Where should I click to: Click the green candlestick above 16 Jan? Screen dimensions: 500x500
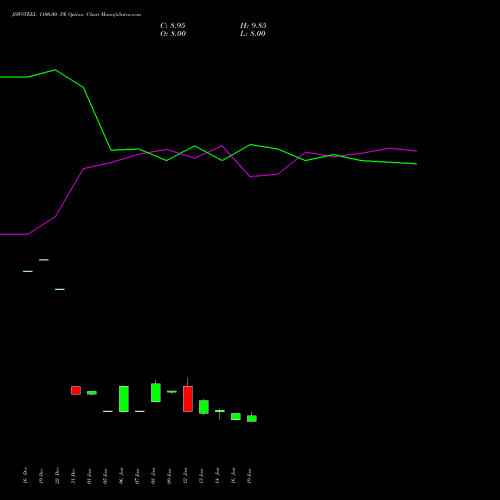click(236, 417)
